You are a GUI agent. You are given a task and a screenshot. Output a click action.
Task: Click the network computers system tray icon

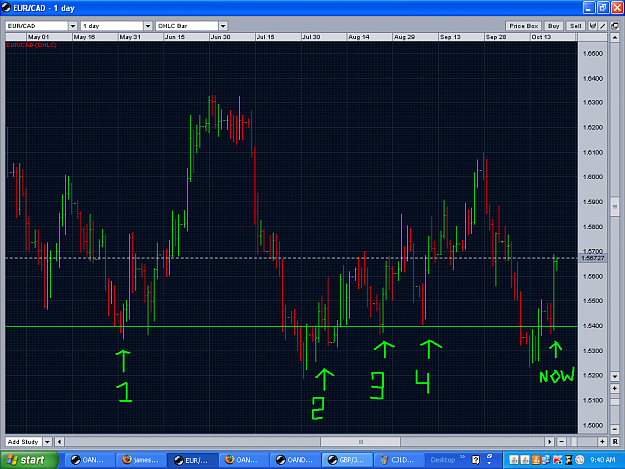[546, 460]
